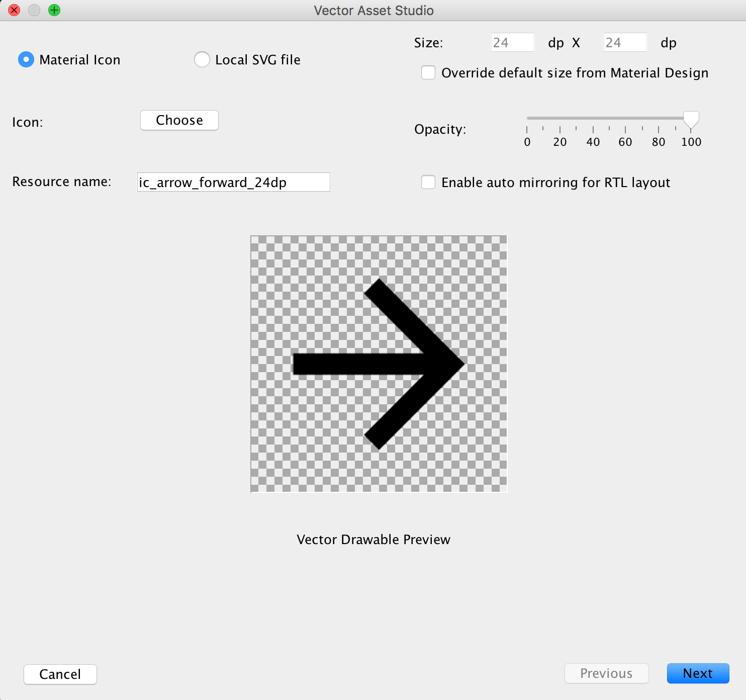Viewport: 746px width, 700px height.
Task: Enable auto mirroring for RTL layout
Action: 428,182
